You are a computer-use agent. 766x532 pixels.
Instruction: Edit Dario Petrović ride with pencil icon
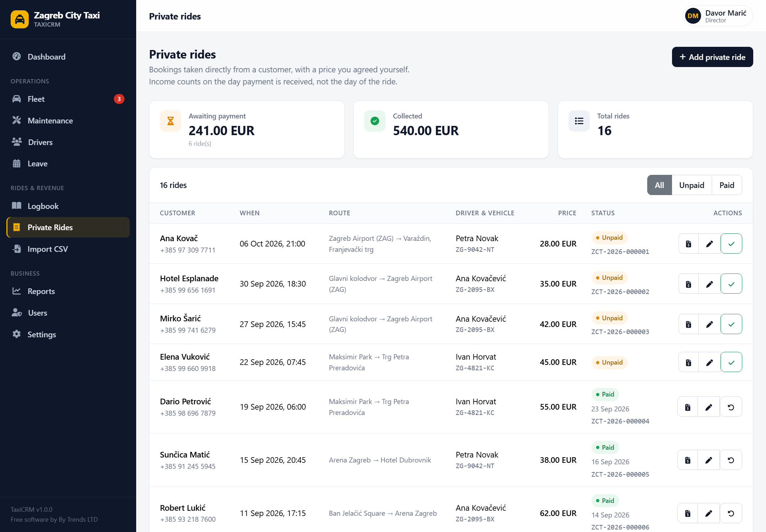(x=709, y=407)
